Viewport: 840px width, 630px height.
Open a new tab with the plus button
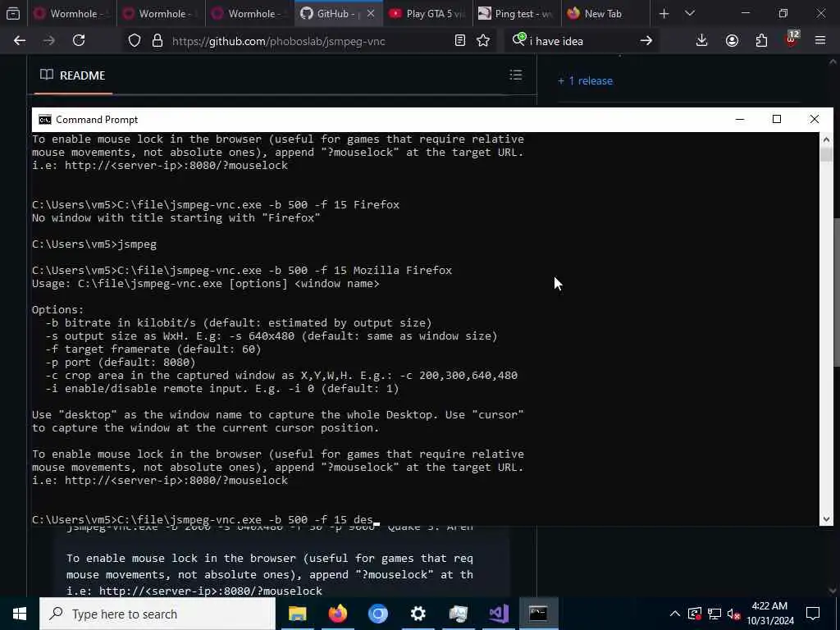point(664,13)
